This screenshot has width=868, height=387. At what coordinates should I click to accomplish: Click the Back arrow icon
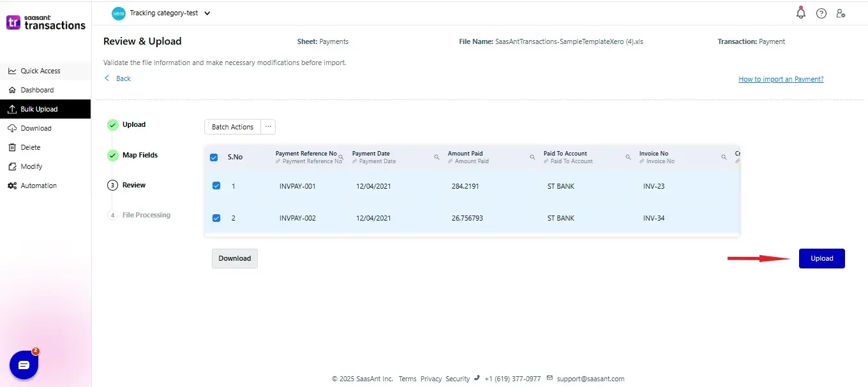[x=107, y=78]
